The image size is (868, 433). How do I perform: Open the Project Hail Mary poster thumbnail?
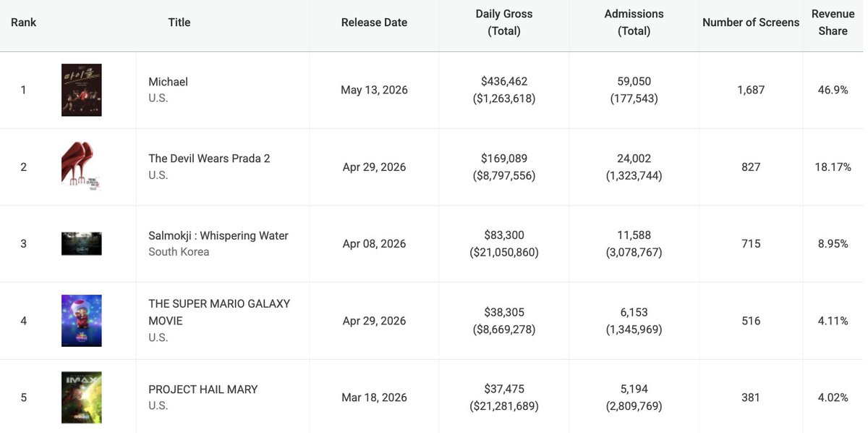tap(82, 398)
